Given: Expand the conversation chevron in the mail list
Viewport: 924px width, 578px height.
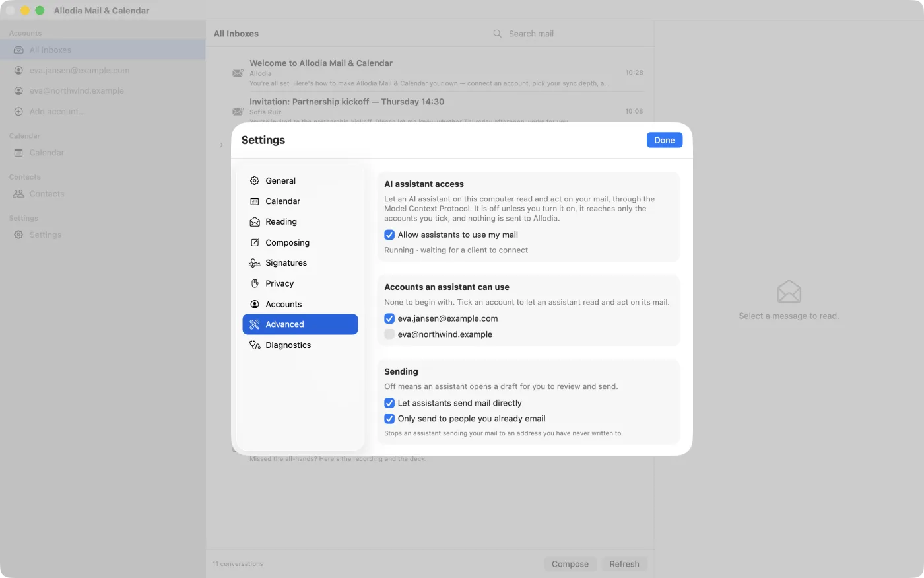Looking at the screenshot, I should coord(221,145).
